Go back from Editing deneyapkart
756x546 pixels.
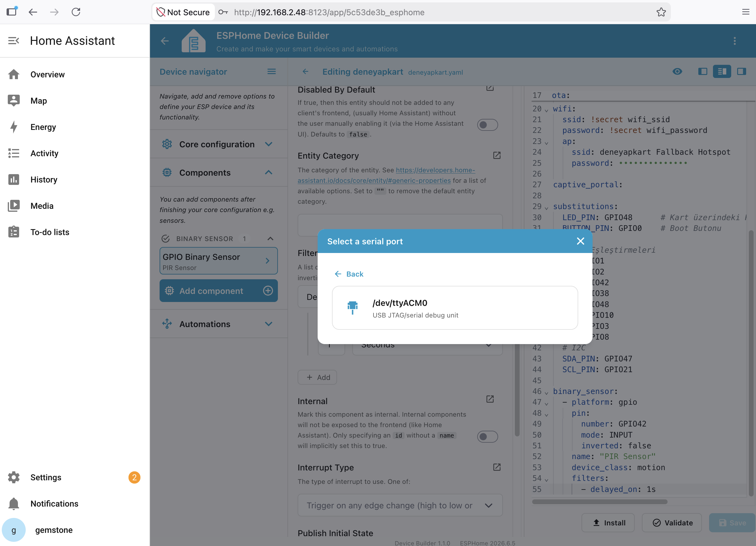(x=305, y=72)
